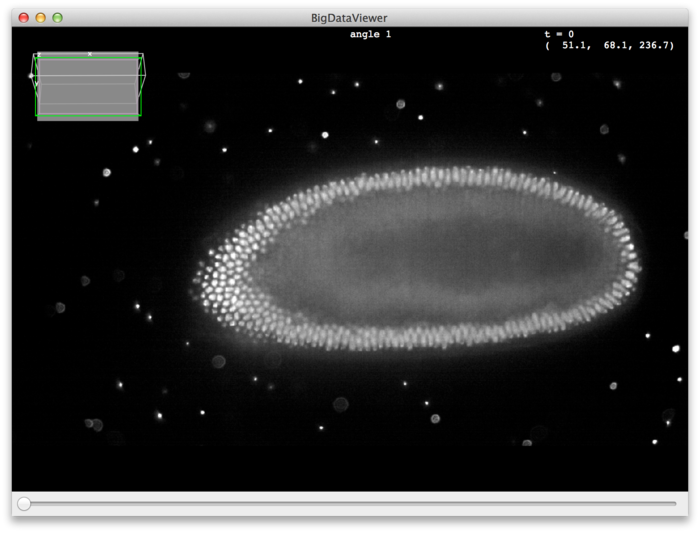Close the BigDataViewer window
This screenshot has width=700, height=533.
(x=24, y=18)
